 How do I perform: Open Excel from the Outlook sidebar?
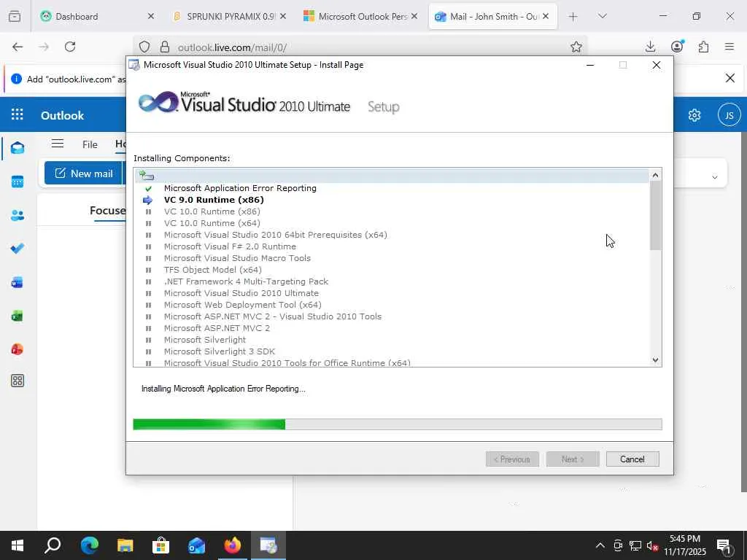pyautogui.click(x=18, y=316)
